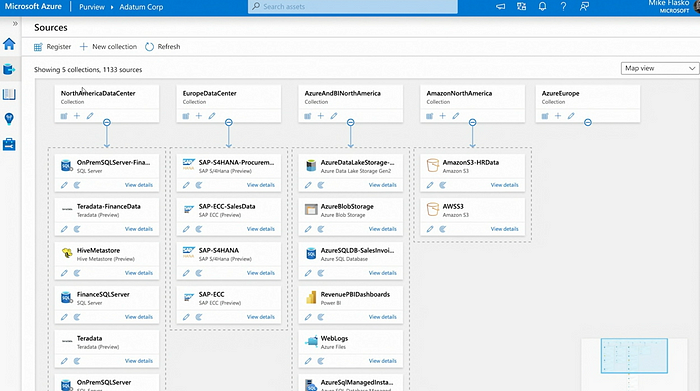This screenshot has height=391, width=700.
Task: Start a scan on AzureDataLakeStorage source
Action: pos(321,185)
